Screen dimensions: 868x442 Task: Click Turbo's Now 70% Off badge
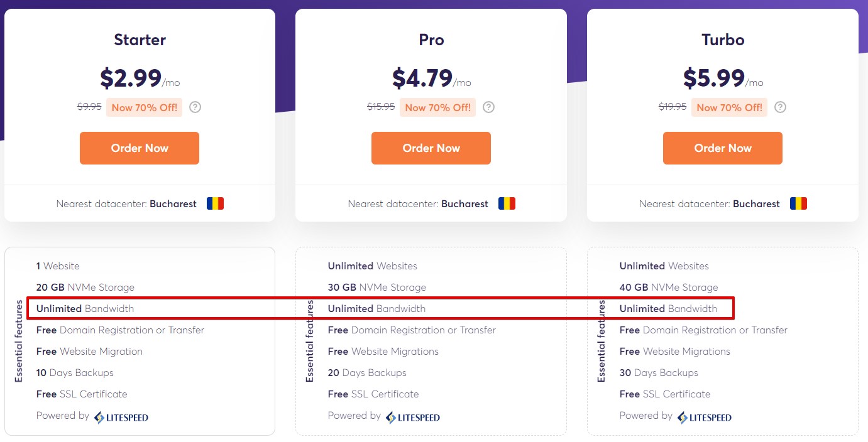point(730,107)
